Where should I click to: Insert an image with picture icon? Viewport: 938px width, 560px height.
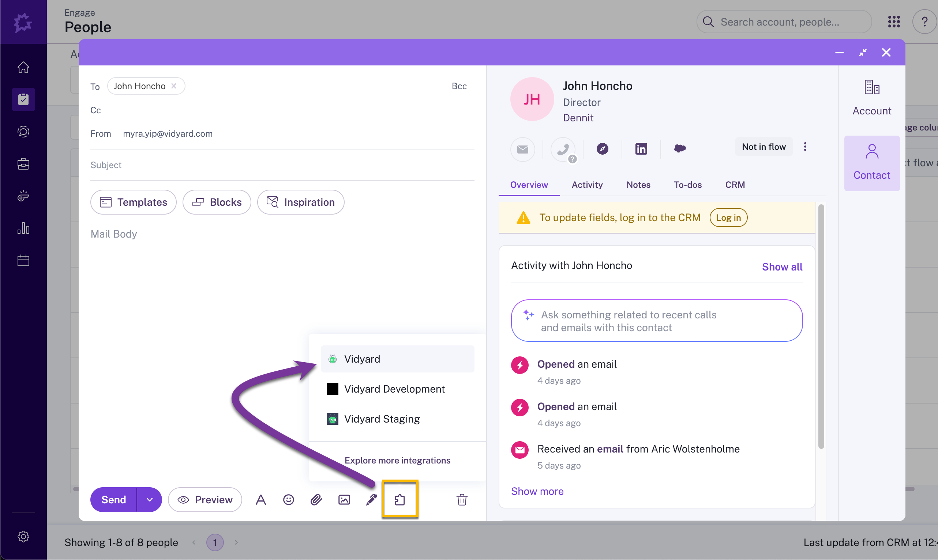click(344, 500)
